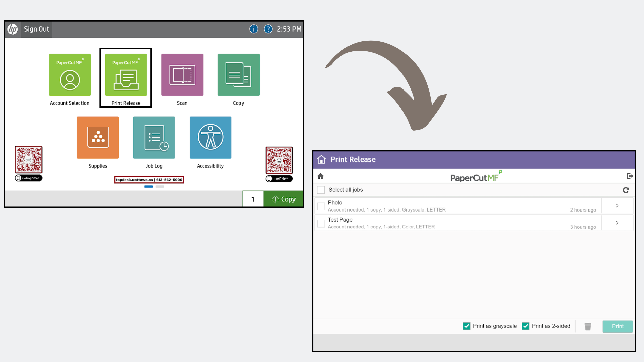The height and width of the screenshot is (362, 644).
Task: Start copying with the green Copy button
Action: pos(283,199)
